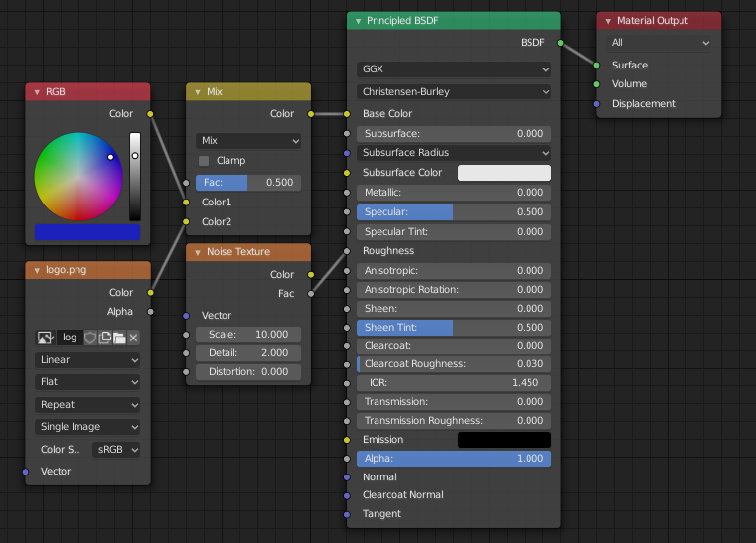Image resolution: width=756 pixels, height=543 pixels.
Task: Click the Anisotropic Rotation value field
Action: pyautogui.click(x=454, y=290)
